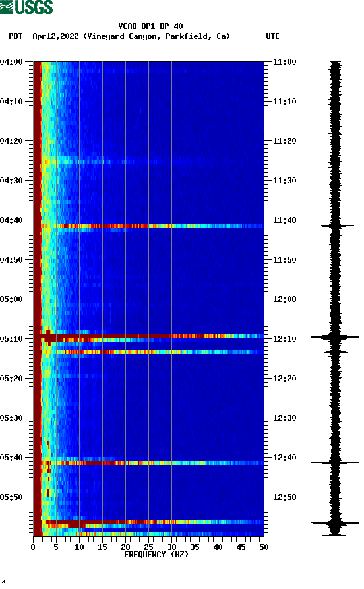
Task: Click the spectrogram event band near 05:56
Action: (x=148, y=522)
